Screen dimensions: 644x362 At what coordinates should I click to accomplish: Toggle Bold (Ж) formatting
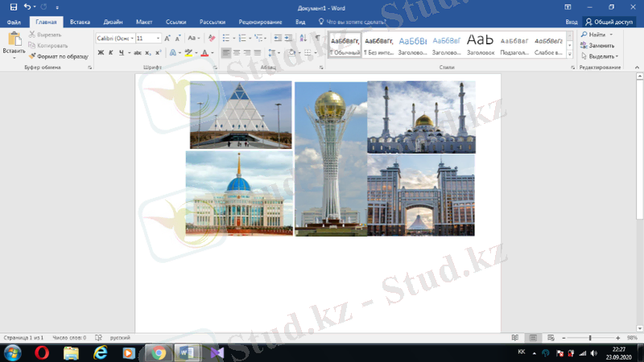point(101,53)
